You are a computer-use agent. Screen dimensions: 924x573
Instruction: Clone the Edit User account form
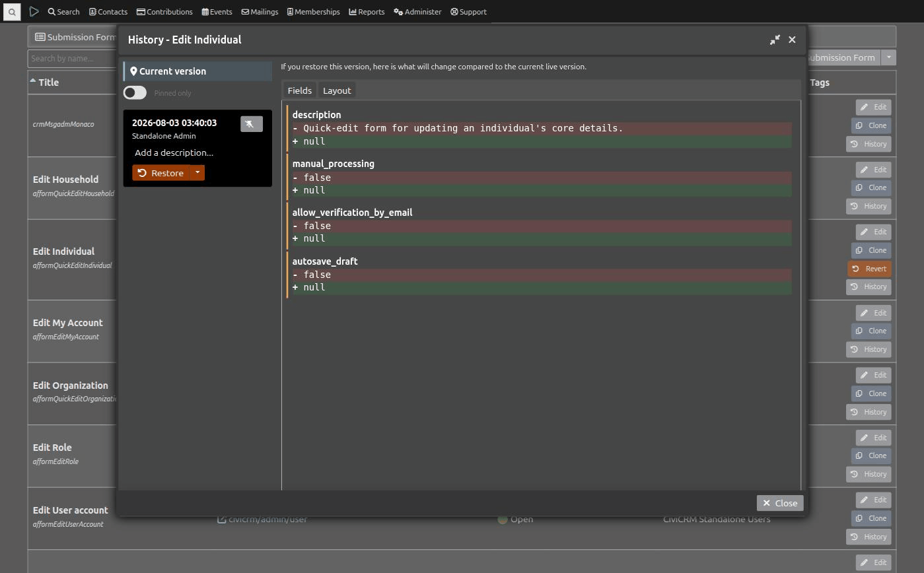(871, 518)
